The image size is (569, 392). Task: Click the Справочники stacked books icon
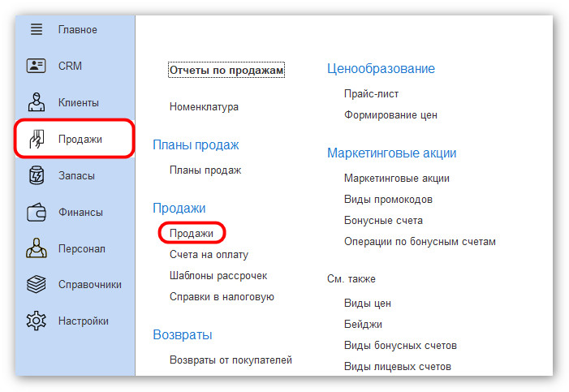pyautogui.click(x=37, y=284)
